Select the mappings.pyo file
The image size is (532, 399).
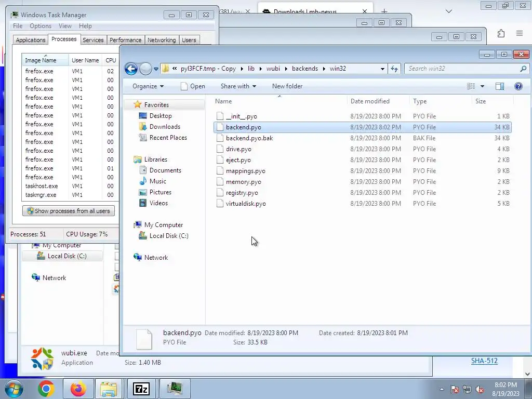pos(362,170)
